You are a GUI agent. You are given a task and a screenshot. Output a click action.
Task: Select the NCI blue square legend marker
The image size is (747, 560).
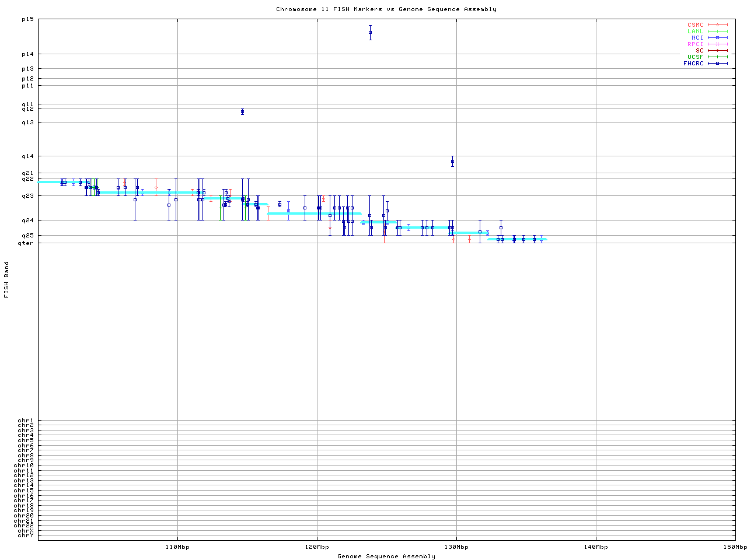[x=717, y=38]
